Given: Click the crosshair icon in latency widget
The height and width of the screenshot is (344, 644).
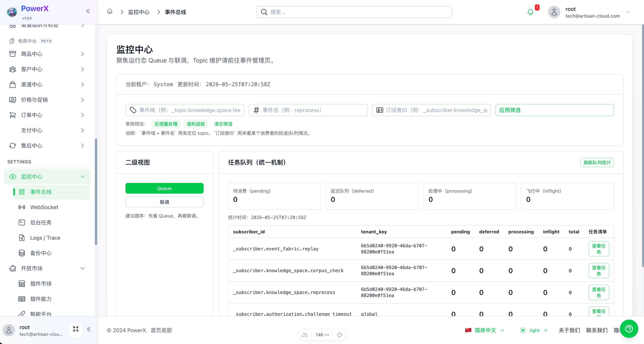Looking at the screenshot, I should (x=339, y=335).
